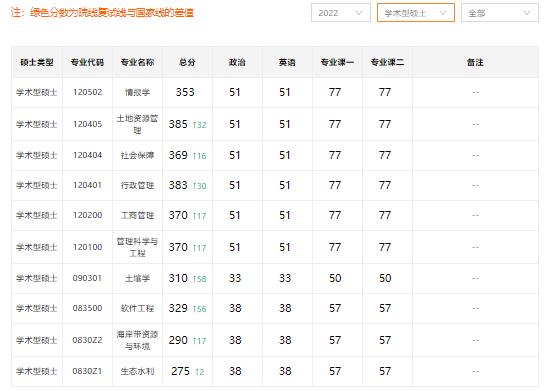Click the green ↑56 difference value
This screenshot has width=545, height=391.
(200, 309)
